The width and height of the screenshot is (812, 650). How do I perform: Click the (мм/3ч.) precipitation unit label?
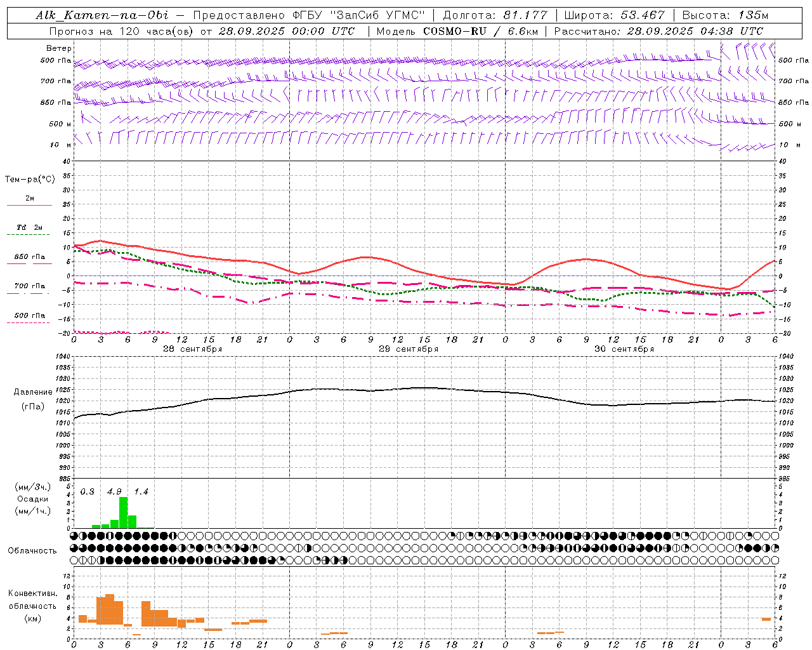coord(32,487)
